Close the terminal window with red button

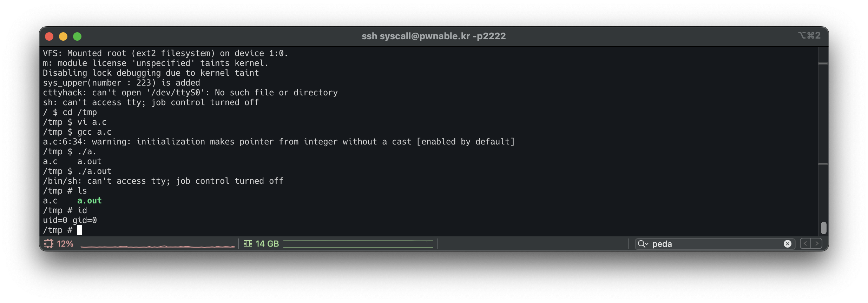coord(49,36)
